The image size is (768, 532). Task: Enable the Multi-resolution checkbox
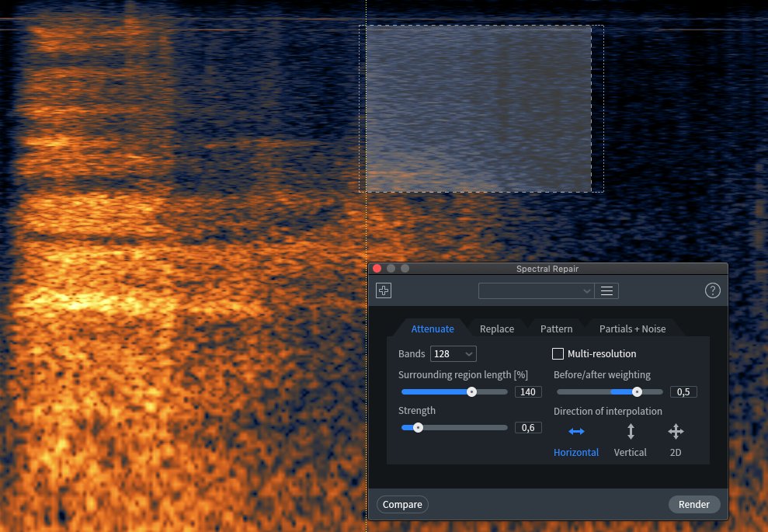[x=558, y=353]
